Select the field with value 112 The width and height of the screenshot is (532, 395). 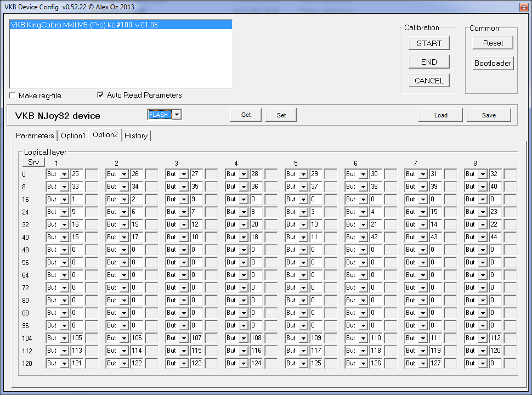pos(495,338)
